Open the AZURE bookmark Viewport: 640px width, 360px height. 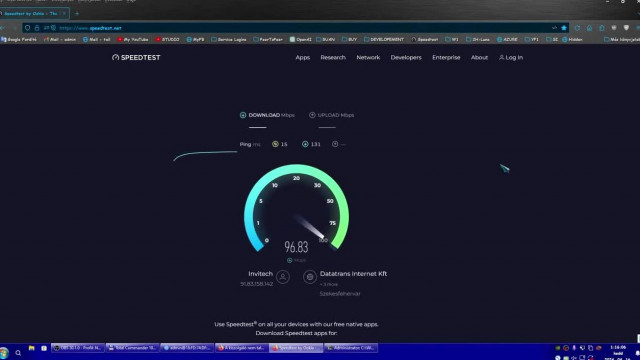tap(507, 40)
